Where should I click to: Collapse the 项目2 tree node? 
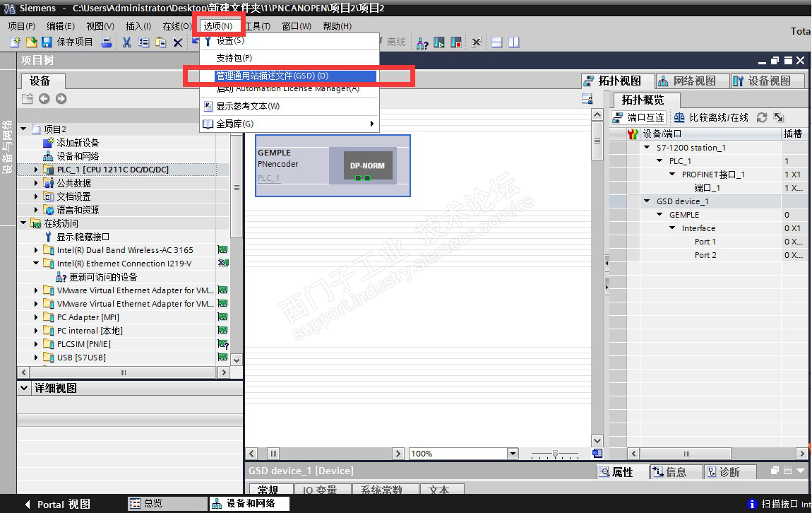[23, 129]
